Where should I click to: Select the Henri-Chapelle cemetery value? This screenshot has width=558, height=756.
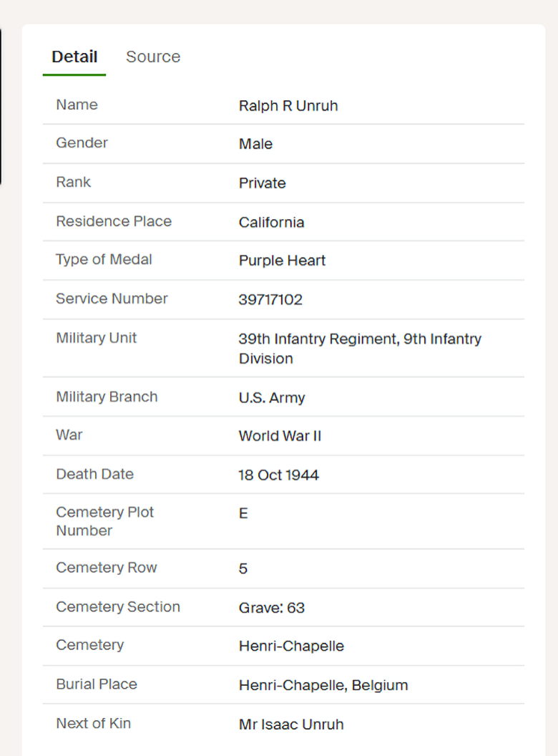291,646
